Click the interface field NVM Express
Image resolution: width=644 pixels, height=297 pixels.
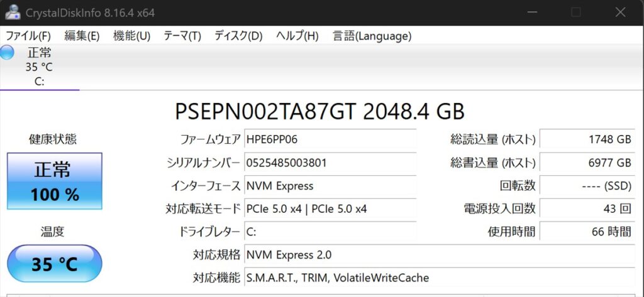click(330, 186)
